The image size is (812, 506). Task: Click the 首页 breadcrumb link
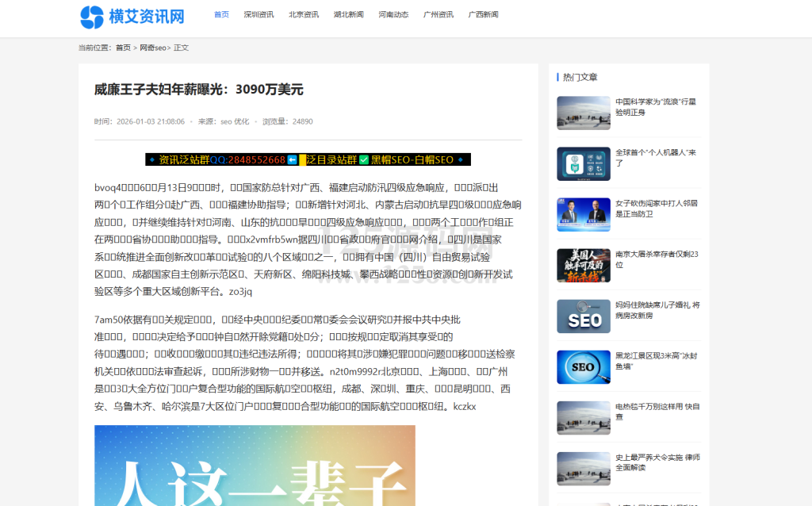(123, 48)
